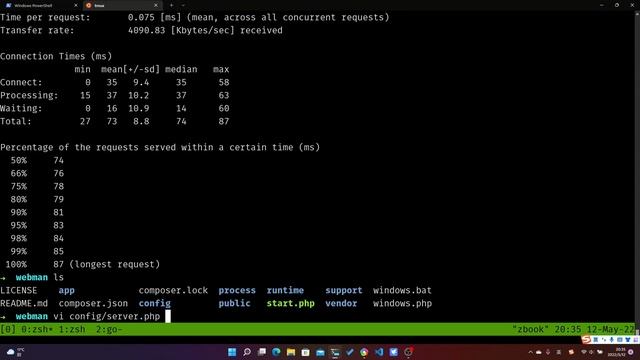Viewport: 640px width, 360px height.
Task: Launch Microsoft Edge from taskbar
Action: tap(276, 352)
